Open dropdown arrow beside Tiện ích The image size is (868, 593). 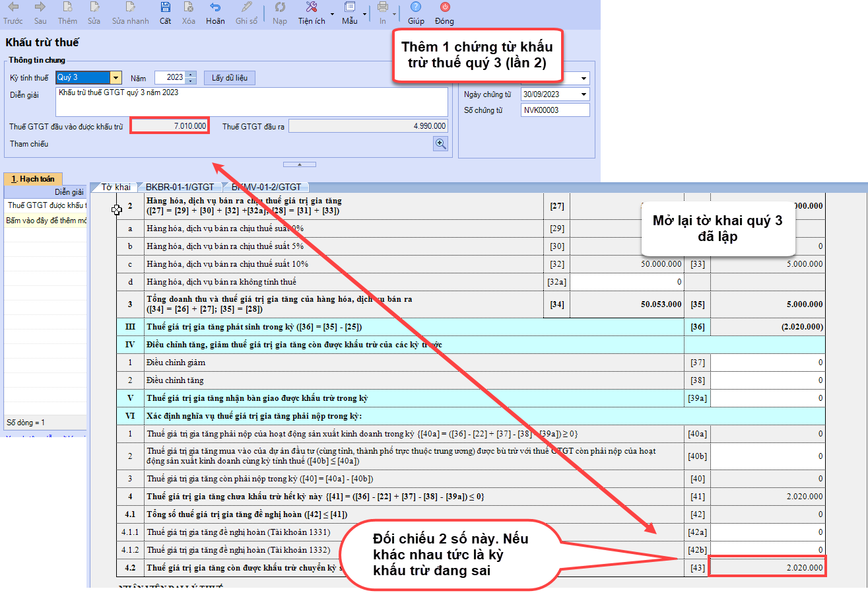[x=332, y=13]
